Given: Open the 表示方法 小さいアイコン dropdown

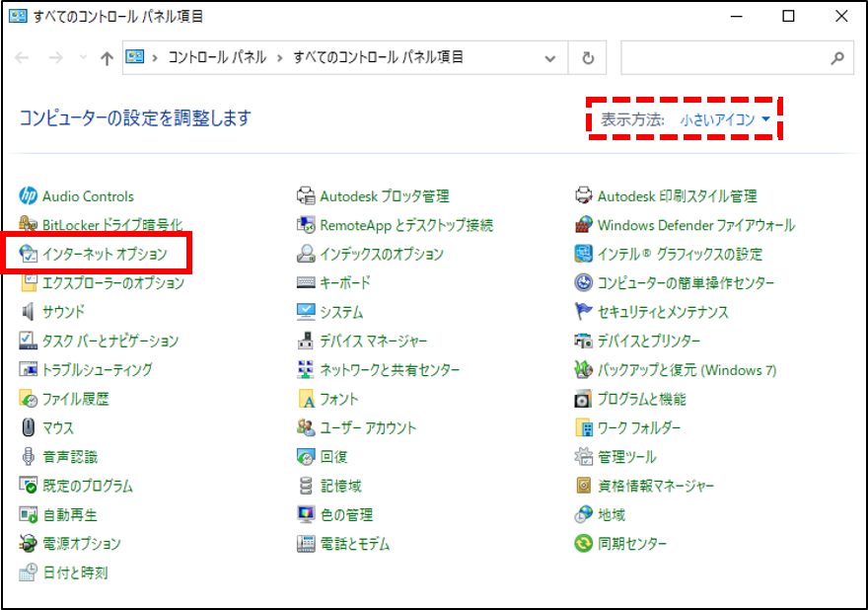Looking at the screenshot, I should pos(725,119).
